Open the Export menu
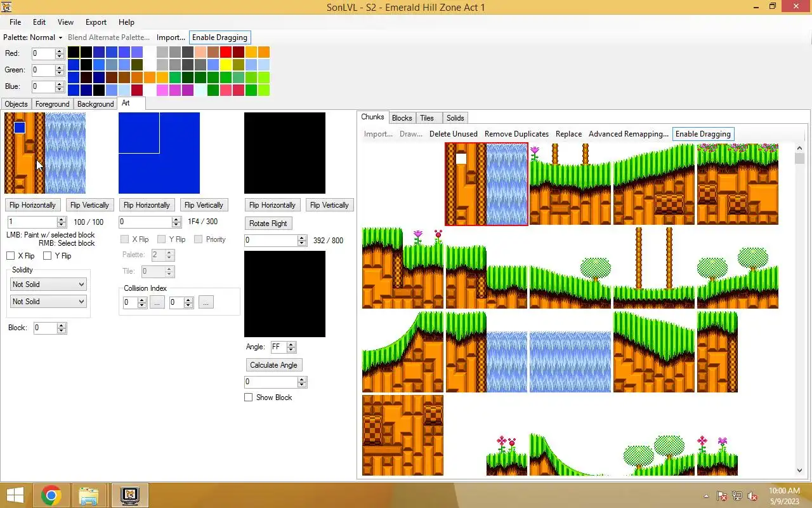 (96, 22)
